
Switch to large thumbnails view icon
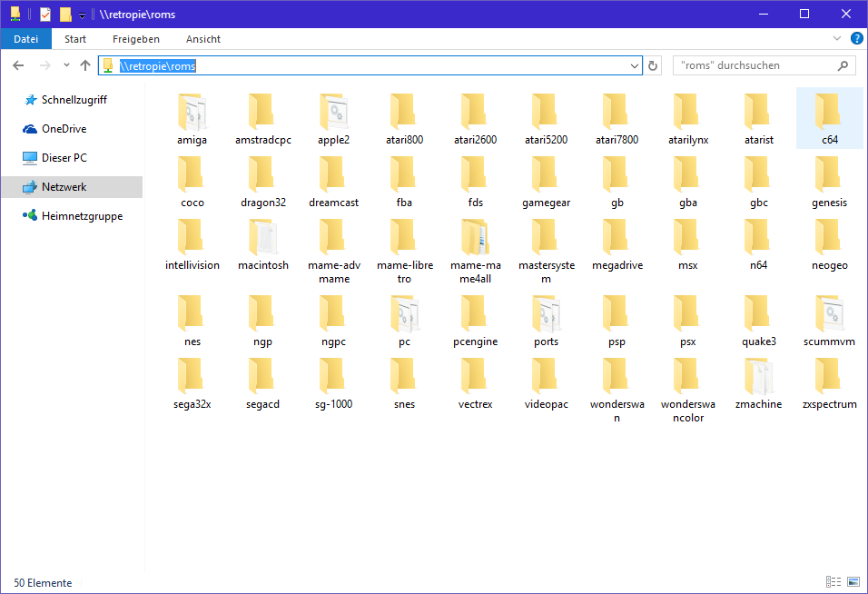[853, 581]
